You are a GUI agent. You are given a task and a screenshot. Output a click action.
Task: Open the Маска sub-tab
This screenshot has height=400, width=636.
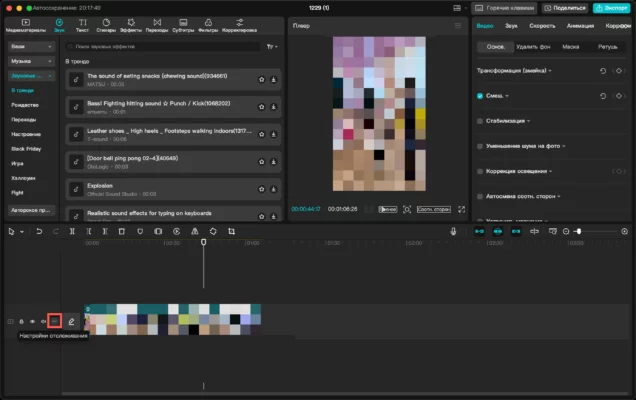(x=570, y=47)
